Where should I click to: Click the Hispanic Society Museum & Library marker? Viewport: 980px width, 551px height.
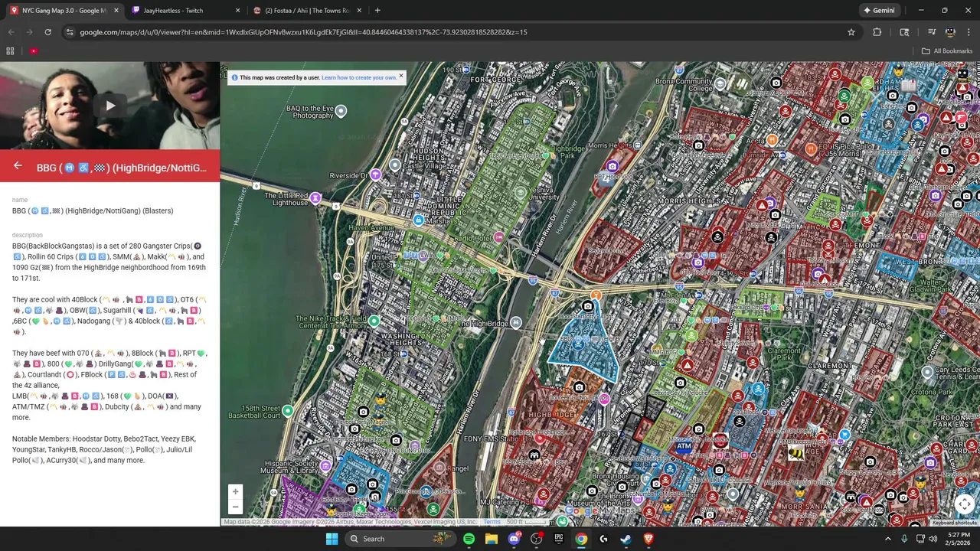(x=326, y=466)
